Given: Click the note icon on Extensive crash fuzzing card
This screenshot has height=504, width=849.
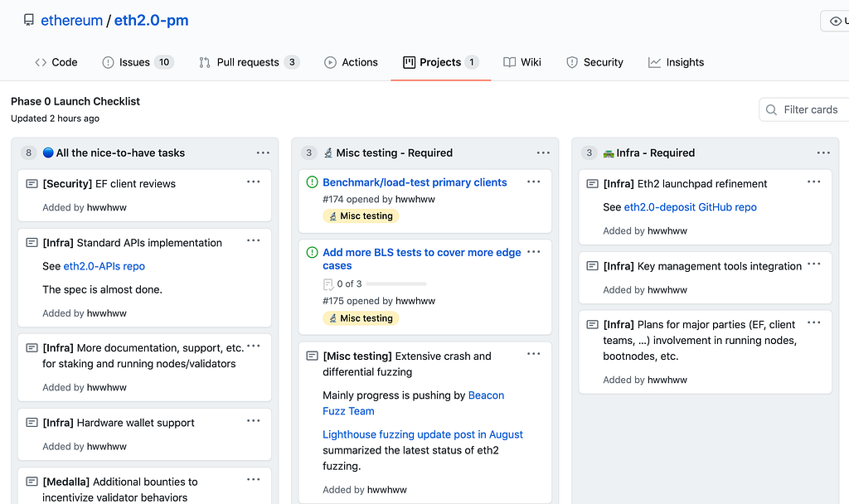Looking at the screenshot, I should coord(312,356).
